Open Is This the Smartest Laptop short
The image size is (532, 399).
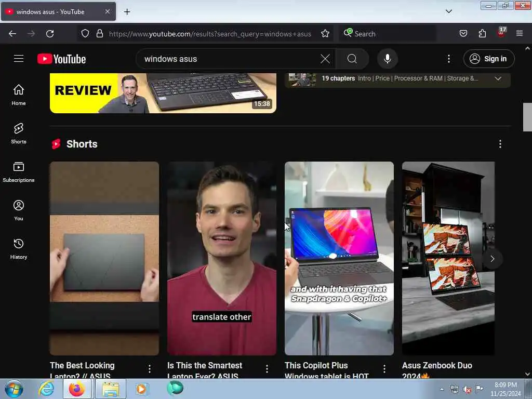[221, 259]
